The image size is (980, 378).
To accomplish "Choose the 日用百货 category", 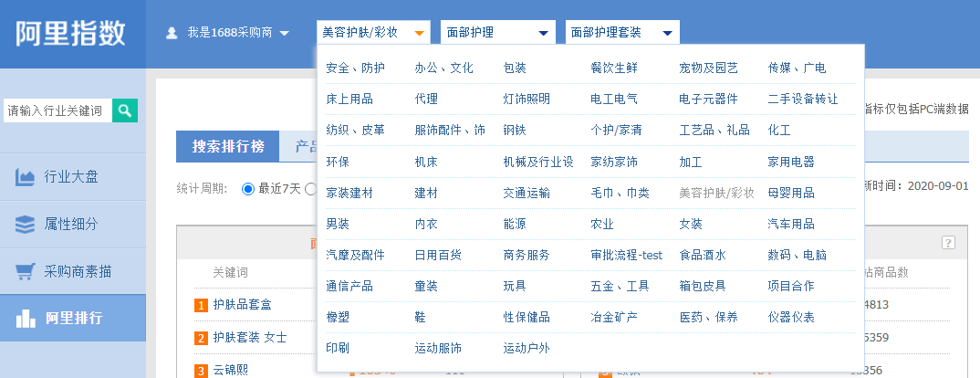I will [438, 255].
